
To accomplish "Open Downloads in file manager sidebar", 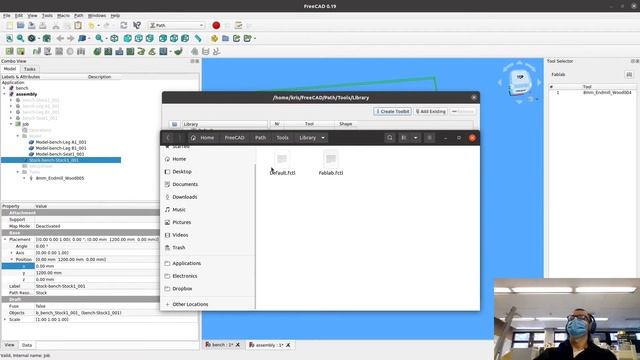I will click(184, 197).
